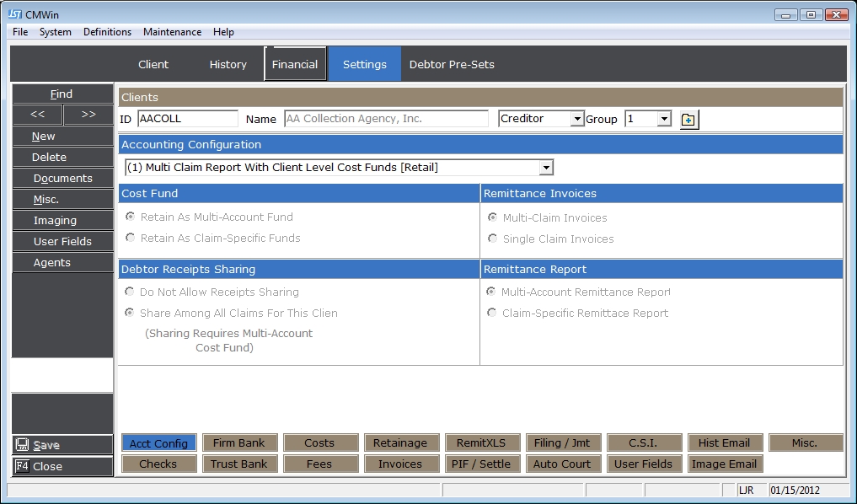The height and width of the screenshot is (504, 857).
Task: Open the Retainage settings page
Action: [x=400, y=442]
